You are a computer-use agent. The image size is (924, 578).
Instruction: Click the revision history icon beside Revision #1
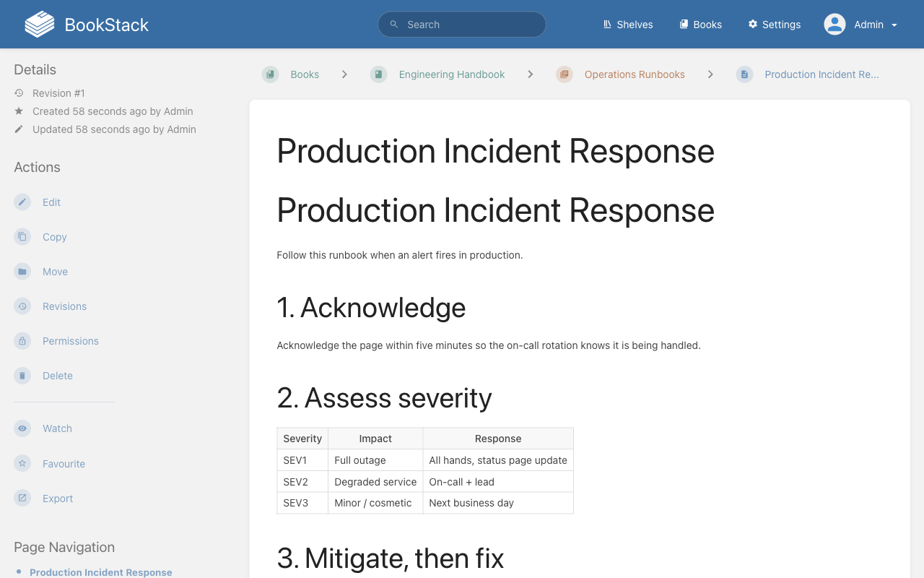(19, 93)
